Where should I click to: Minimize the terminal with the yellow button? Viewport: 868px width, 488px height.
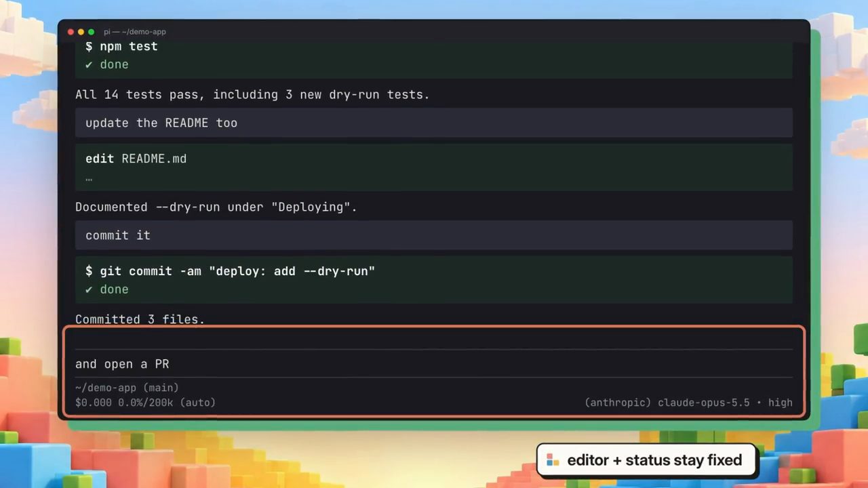(81, 32)
